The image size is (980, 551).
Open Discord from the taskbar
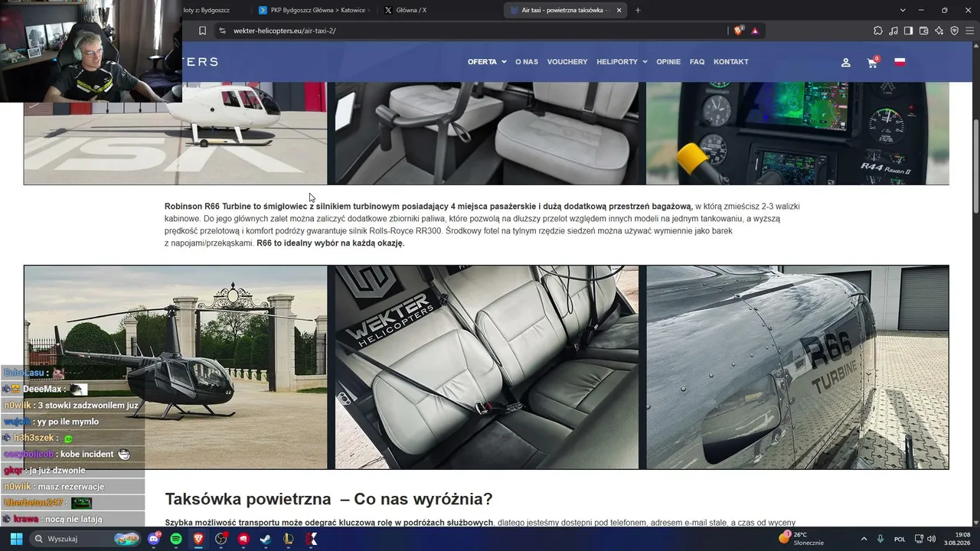click(155, 539)
